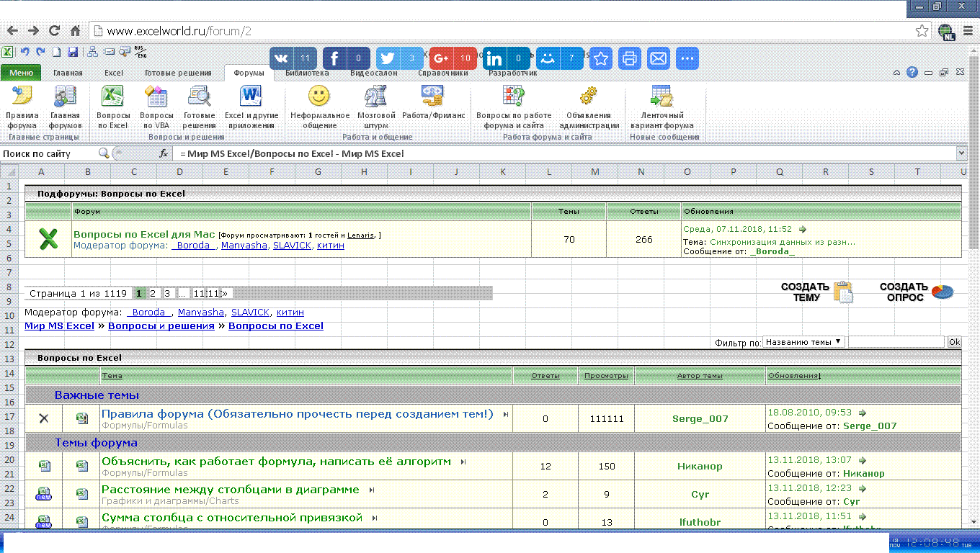Share the page via the Twitter button
This screenshot has height=553, width=980.
pyautogui.click(x=400, y=58)
